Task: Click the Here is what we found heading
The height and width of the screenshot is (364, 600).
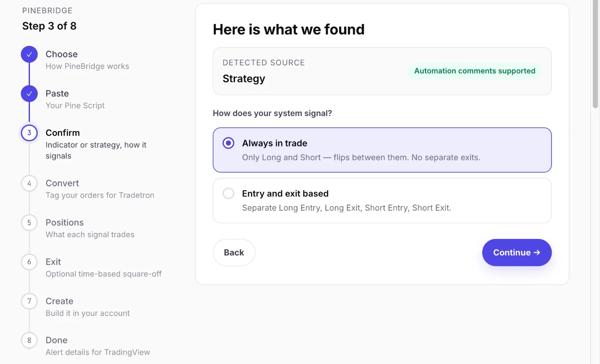Action: click(x=289, y=30)
